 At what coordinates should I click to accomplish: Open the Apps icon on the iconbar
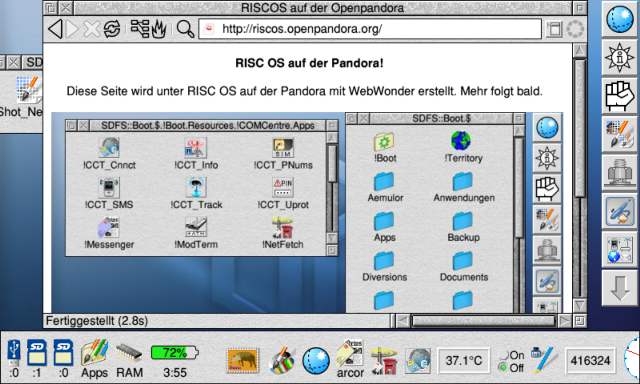(94, 359)
